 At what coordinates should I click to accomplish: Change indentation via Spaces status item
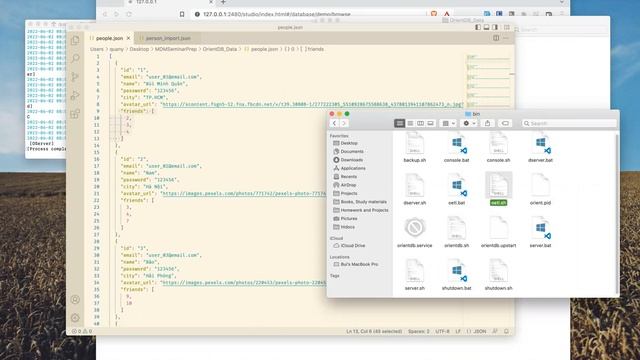tap(418, 331)
